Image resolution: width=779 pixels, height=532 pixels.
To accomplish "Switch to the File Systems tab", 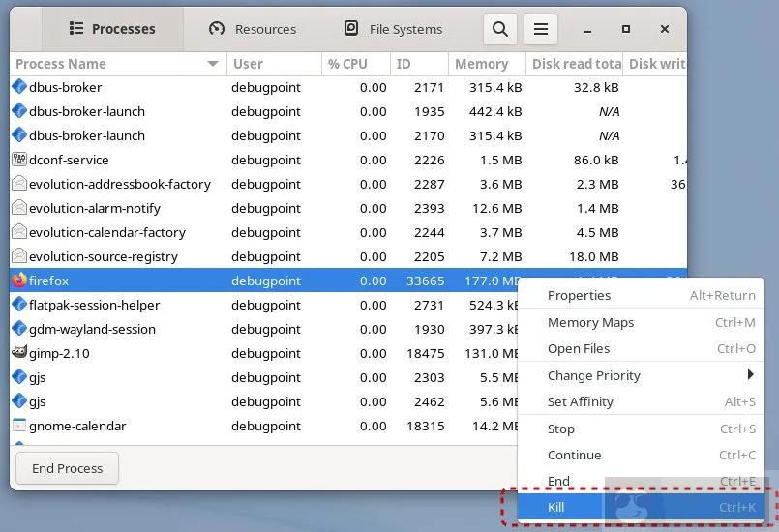I will [x=393, y=29].
